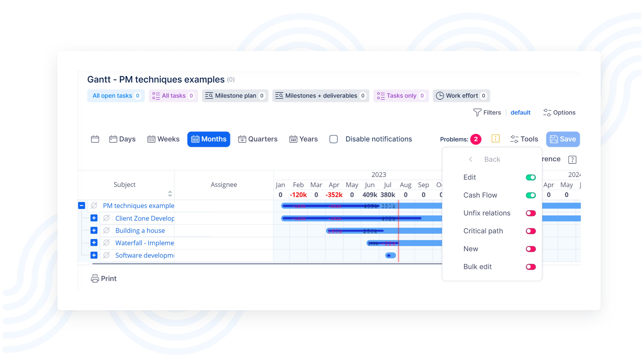Expand the Building a house project
This screenshot has height=361, width=644.
tap(94, 230)
